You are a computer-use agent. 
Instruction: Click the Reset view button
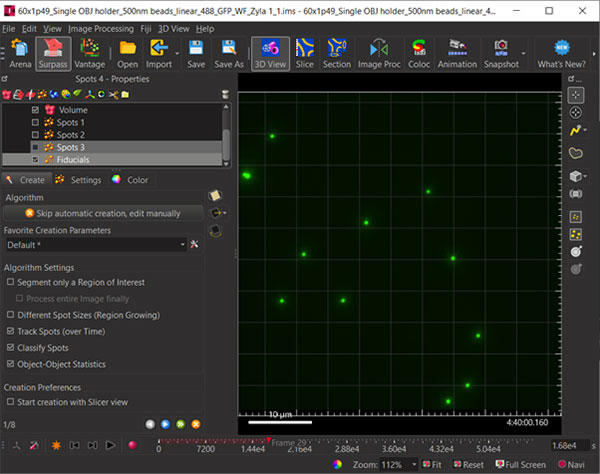(x=468, y=465)
